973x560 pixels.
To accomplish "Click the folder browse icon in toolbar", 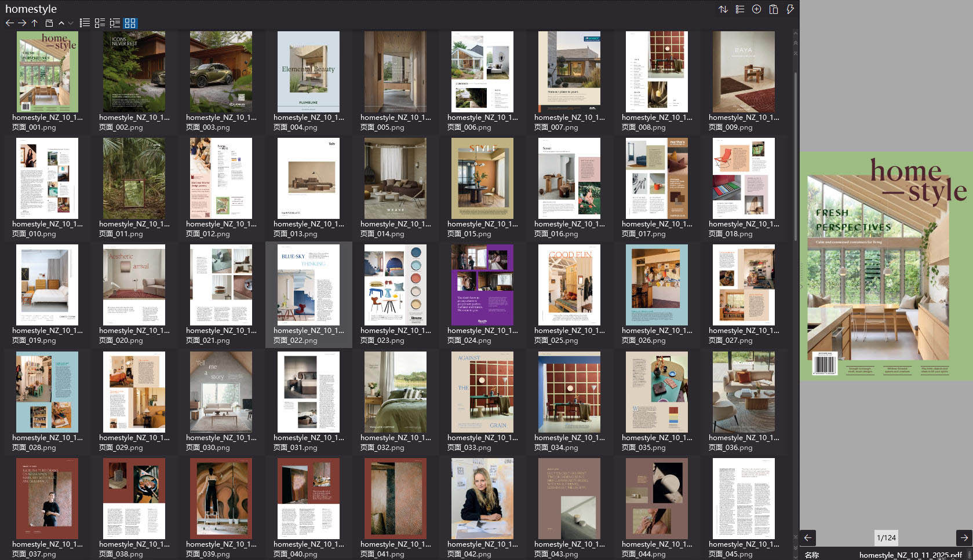I will click(x=49, y=23).
